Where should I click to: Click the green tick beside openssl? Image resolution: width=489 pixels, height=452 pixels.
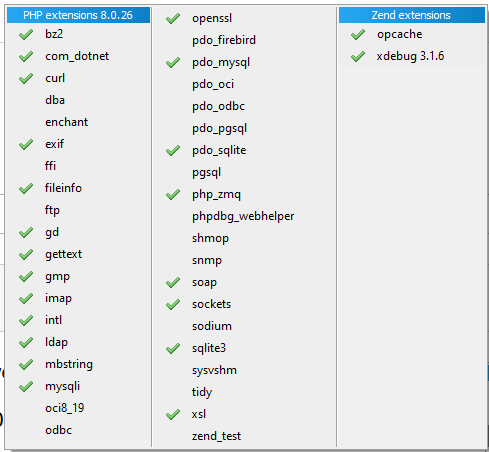click(x=173, y=18)
